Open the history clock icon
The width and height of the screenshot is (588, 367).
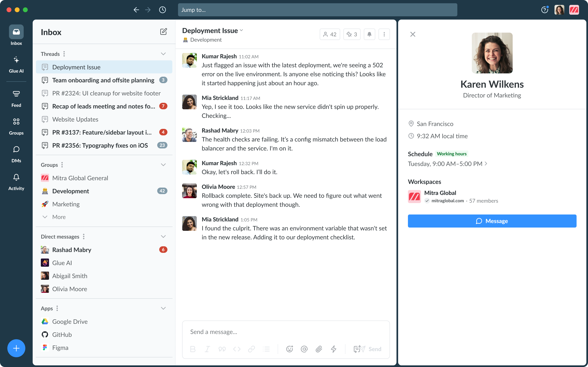[162, 10]
